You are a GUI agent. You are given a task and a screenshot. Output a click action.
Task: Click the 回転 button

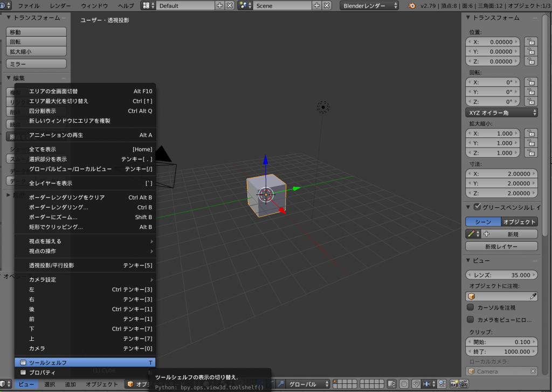coord(36,42)
